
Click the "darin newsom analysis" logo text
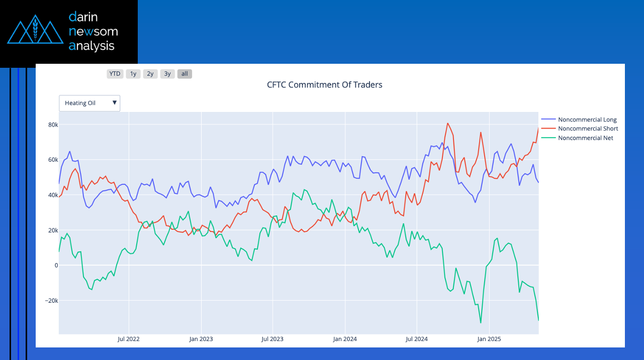click(x=93, y=32)
